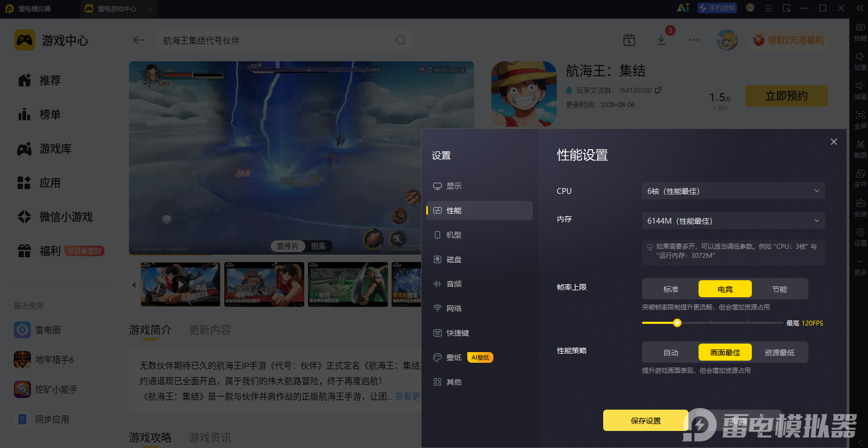Open 按键 keymapping in the right sidebar
Image resolution: width=868 pixels, height=448 pixels.
click(860, 32)
